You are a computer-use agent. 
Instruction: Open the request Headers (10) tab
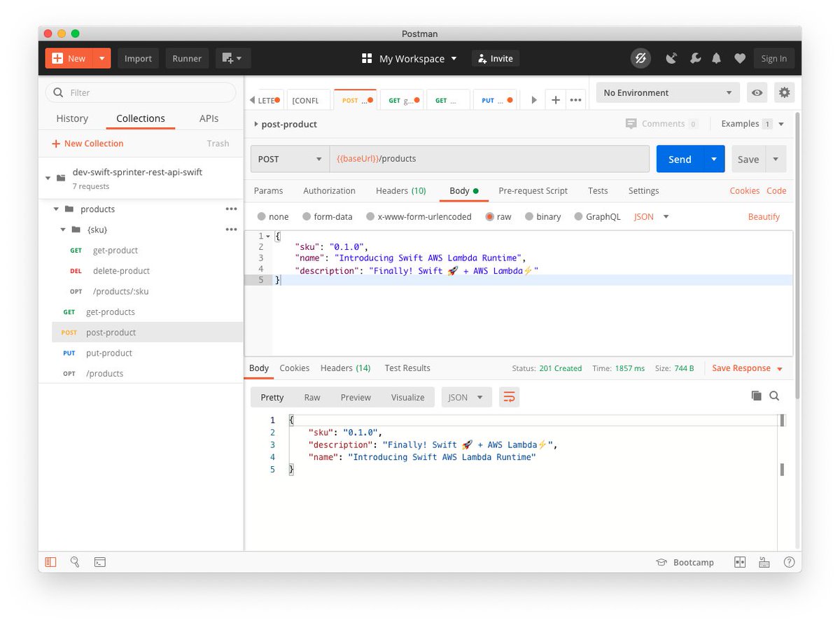[400, 190]
